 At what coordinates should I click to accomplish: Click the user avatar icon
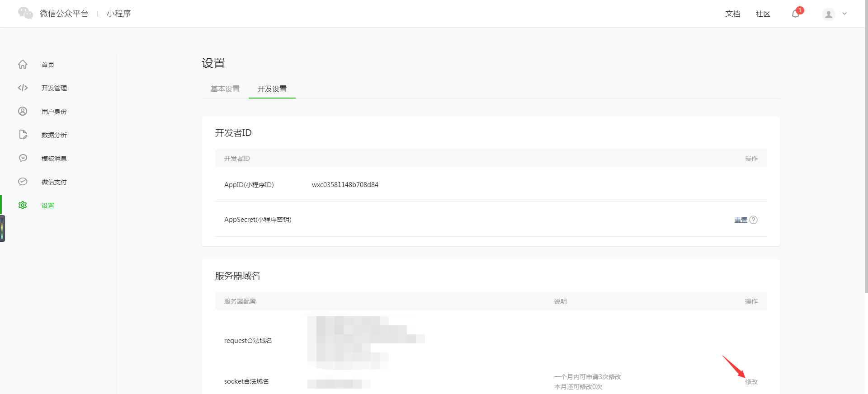click(x=828, y=14)
